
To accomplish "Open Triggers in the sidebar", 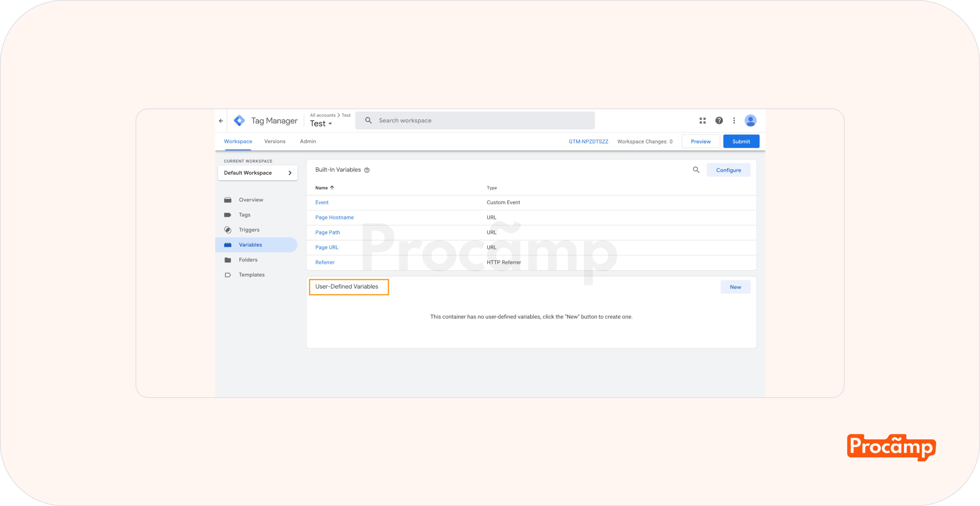I will click(x=249, y=230).
